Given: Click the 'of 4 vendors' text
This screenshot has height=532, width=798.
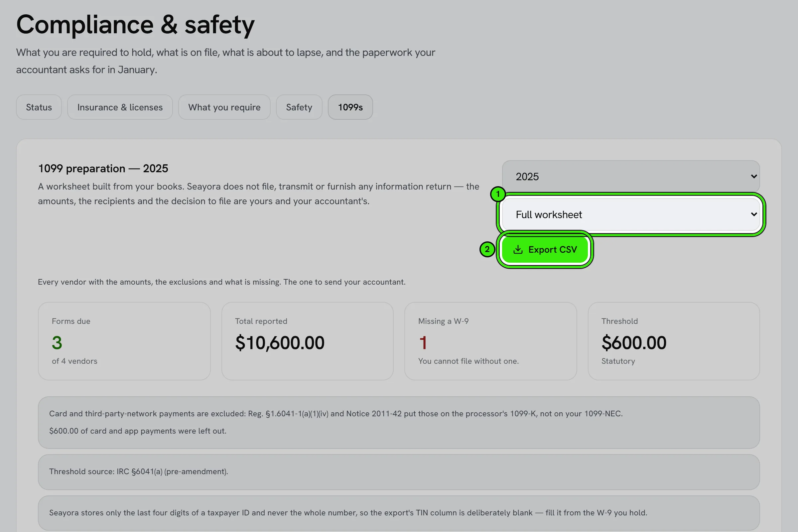Looking at the screenshot, I should (74, 361).
